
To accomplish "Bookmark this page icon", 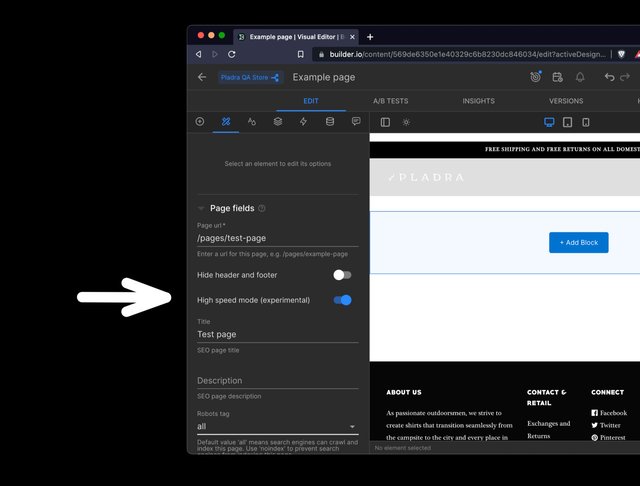I will [300, 54].
